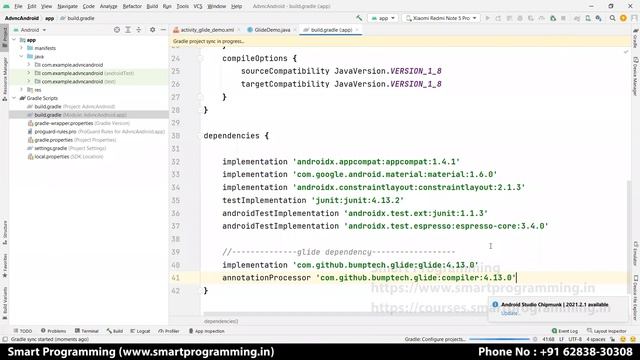Open Project panel gear options
This screenshot has width=640, height=360.
pyautogui.click(x=153, y=30)
